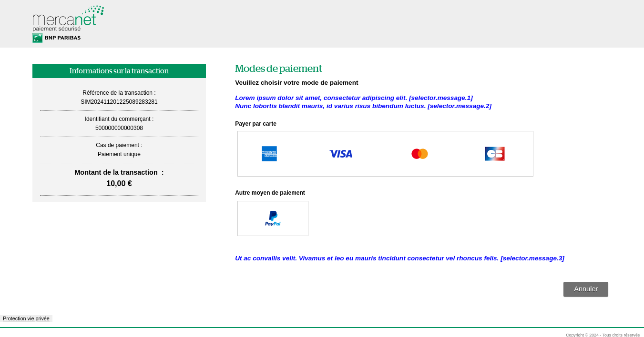The width and height of the screenshot is (644, 337).
Task: Select American Express as payment card
Action: tap(269, 154)
